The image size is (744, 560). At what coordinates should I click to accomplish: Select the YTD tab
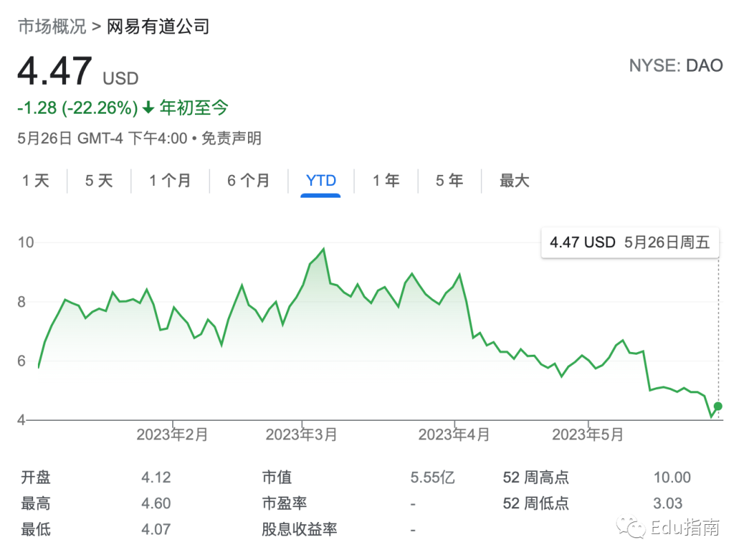[x=321, y=181]
